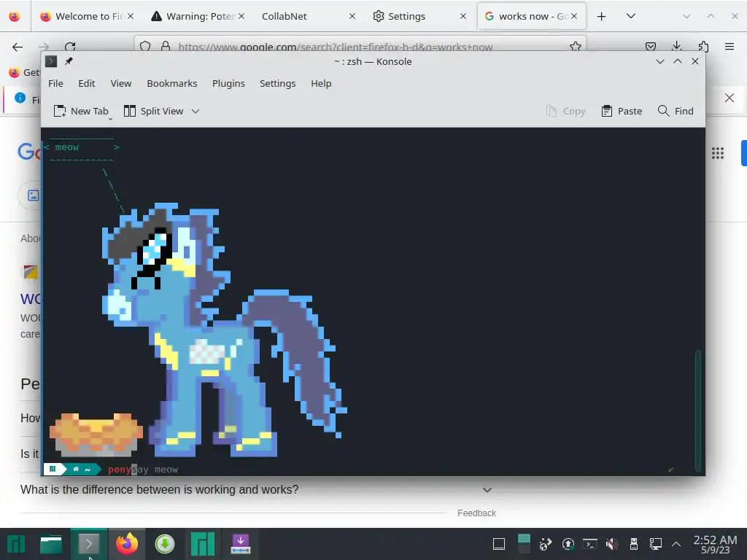Click the tracking protection shield icon
Viewport: 747px width, 560px height.
[x=145, y=46]
